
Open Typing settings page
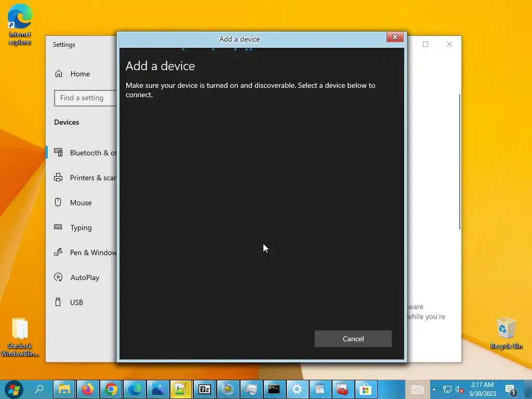click(82, 228)
